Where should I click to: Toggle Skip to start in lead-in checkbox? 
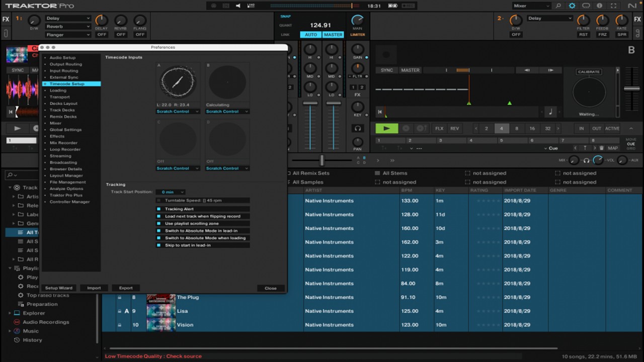[158, 245]
